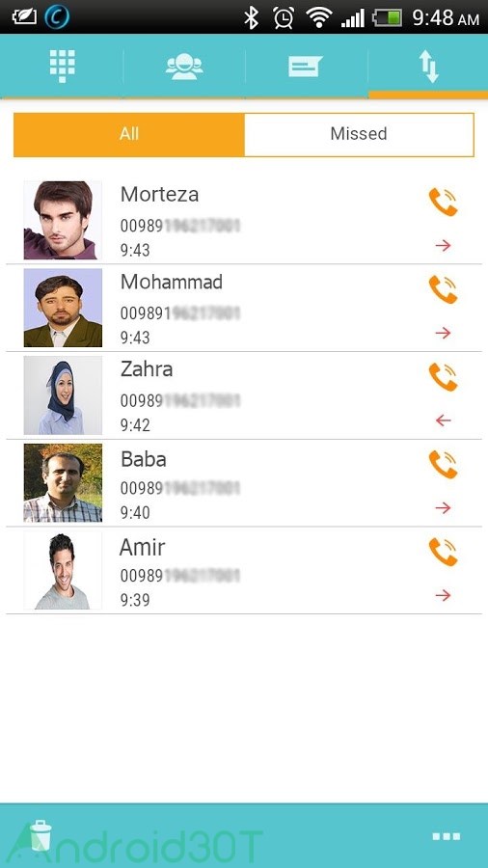Open the three-dot overflow menu
This screenshot has width=488, height=868.
click(x=446, y=836)
